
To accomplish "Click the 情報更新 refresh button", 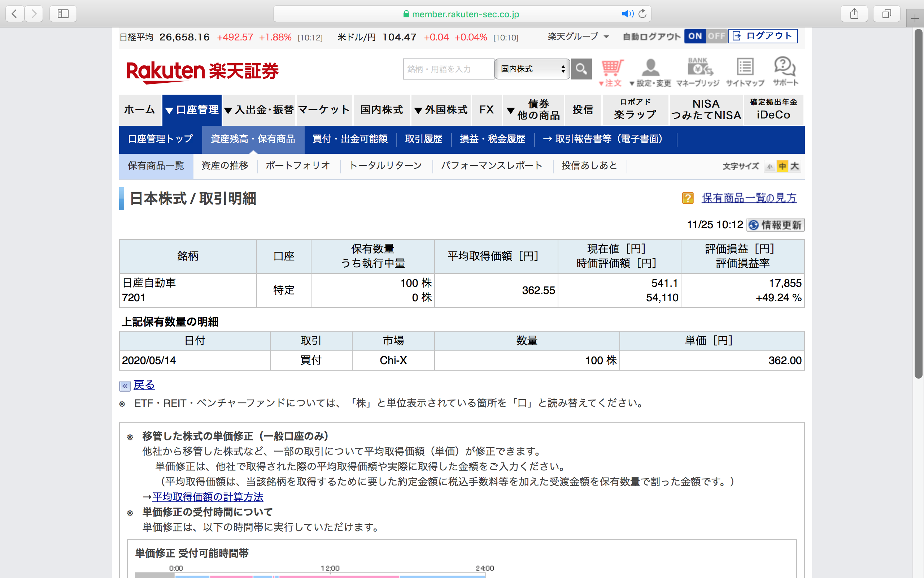I will point(775,225).
